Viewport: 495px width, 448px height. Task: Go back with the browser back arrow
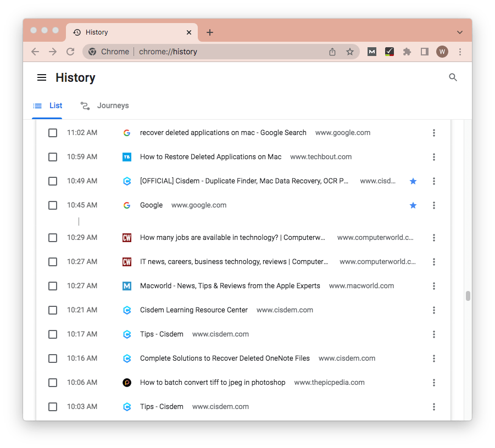(x=35, y=52)
